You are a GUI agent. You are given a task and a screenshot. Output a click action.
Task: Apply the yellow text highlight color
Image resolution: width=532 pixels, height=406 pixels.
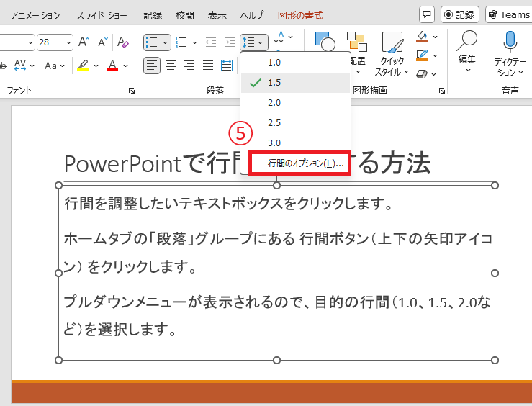(83, 65)
